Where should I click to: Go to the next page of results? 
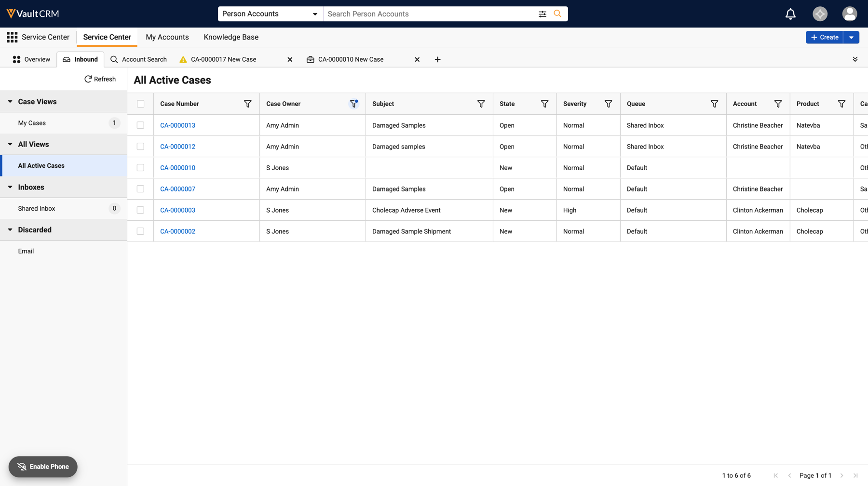coord(842,475)
